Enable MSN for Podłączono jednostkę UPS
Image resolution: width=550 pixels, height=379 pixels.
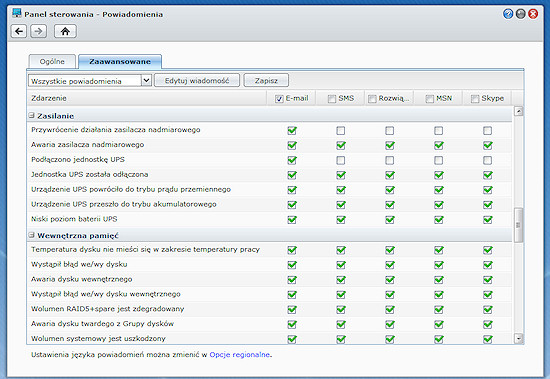click(x=438, y=160)
